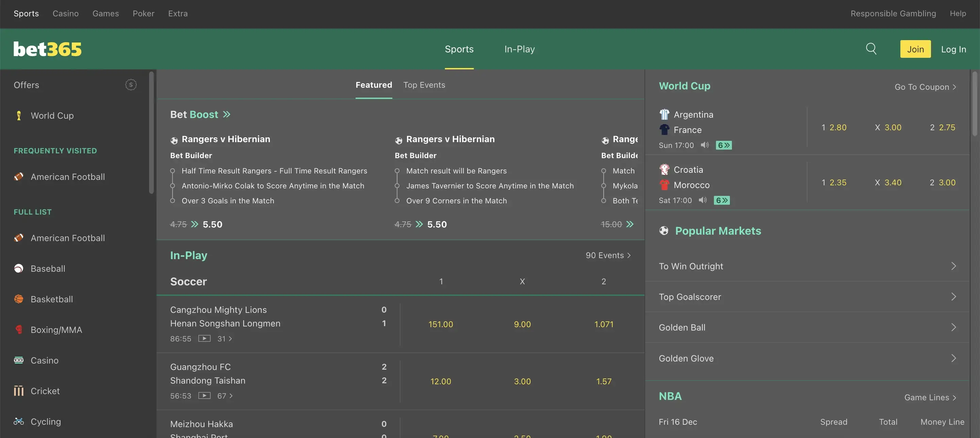Select draw odds 9.00 for Cangzhou match

pos(522,324)
